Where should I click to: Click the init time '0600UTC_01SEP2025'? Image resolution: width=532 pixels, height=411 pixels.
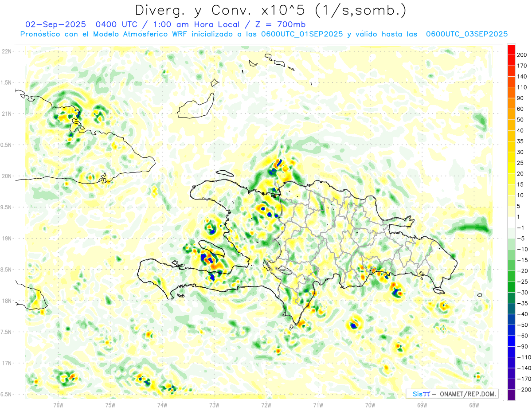click(x=302, y=34)
